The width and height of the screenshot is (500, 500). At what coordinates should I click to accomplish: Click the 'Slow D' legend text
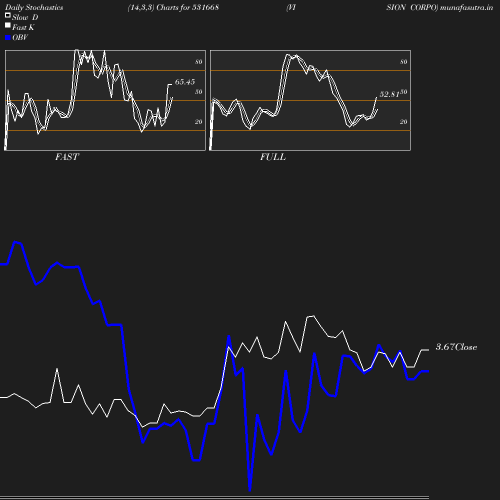(x=25, y=17)
